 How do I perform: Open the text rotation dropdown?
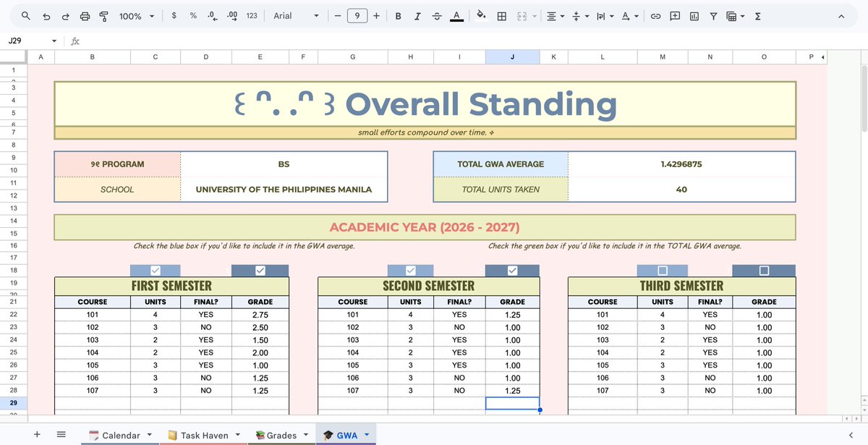click(x=629, y=16)
